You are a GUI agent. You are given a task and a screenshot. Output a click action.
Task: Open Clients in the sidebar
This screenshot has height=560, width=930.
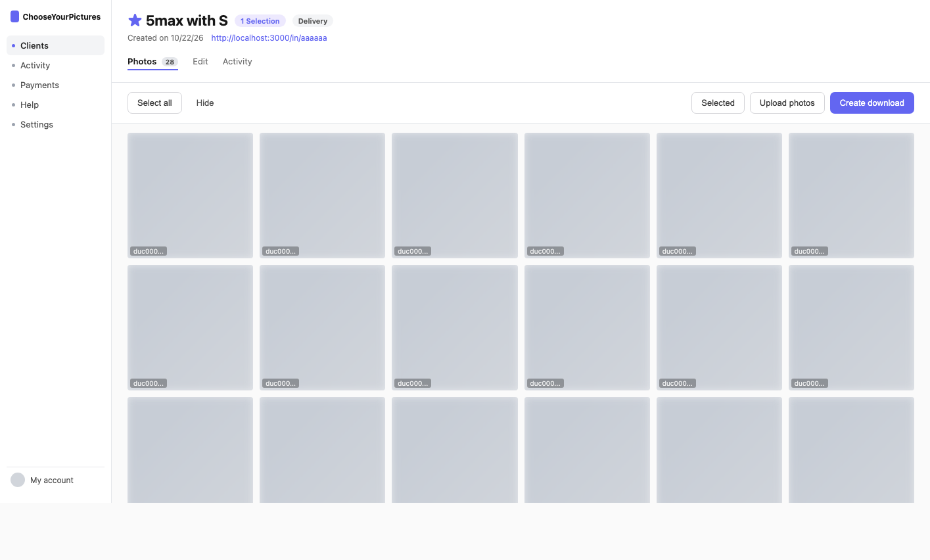[x=55, y=45]
